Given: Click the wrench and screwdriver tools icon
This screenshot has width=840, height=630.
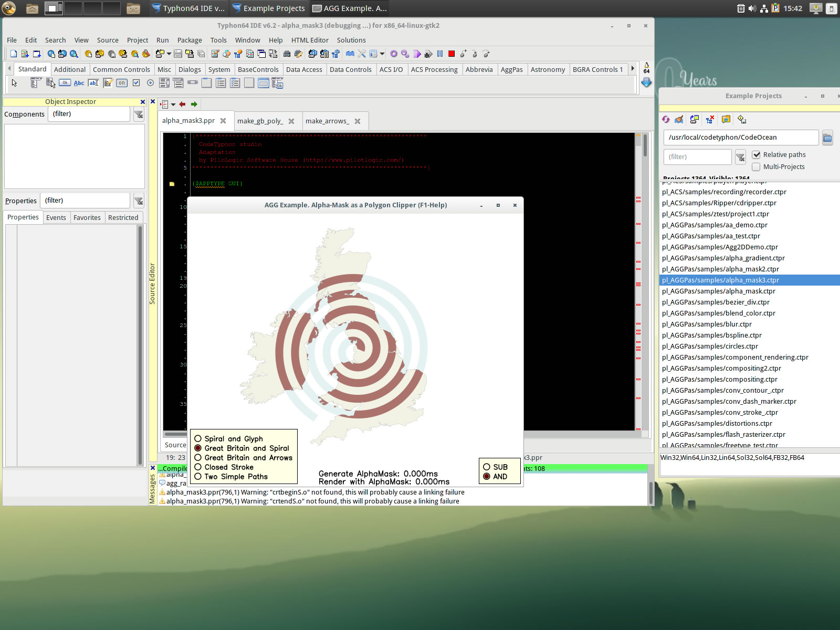Looking at the screenshot, I should 362,54.
